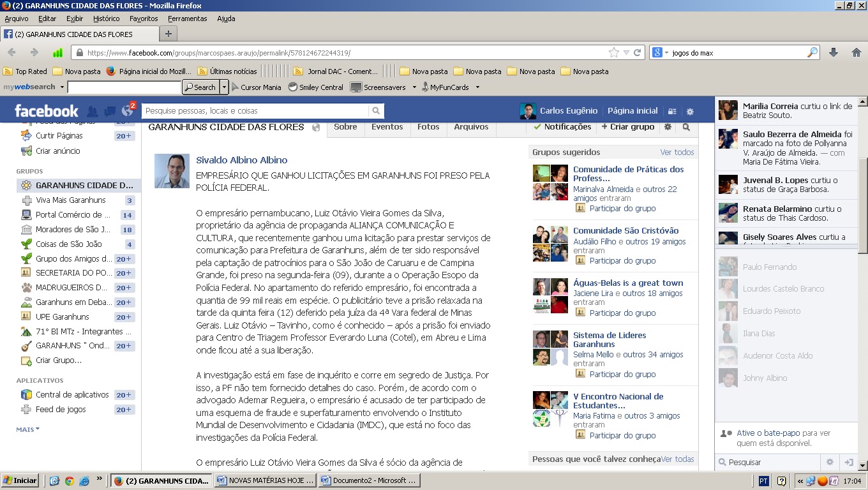Reload the page with the refresh icon
Image resolution: width=868 pixels, height=490 pixels.
click(x=637, y=53)
